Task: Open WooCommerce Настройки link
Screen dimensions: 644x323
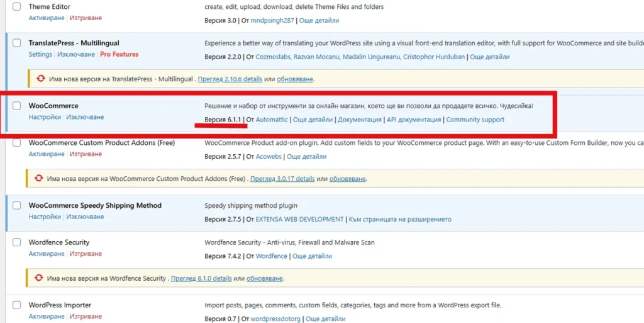Action: (45, 117)
